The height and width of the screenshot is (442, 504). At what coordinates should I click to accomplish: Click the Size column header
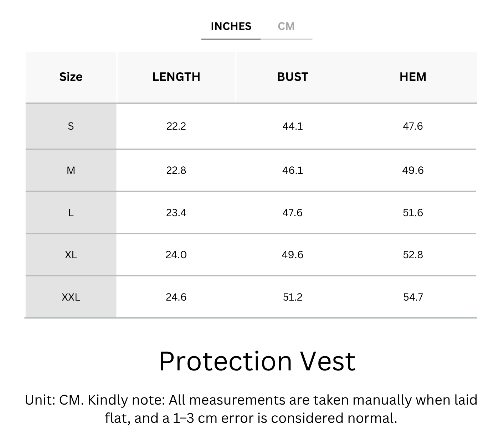(x=71, y=77)
